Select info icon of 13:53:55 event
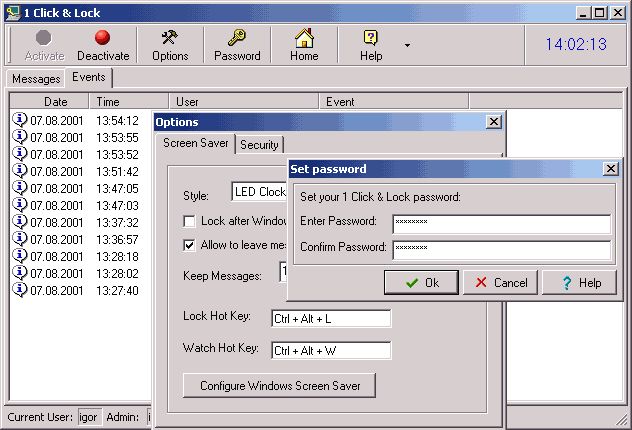 click(x=19, y=137)
